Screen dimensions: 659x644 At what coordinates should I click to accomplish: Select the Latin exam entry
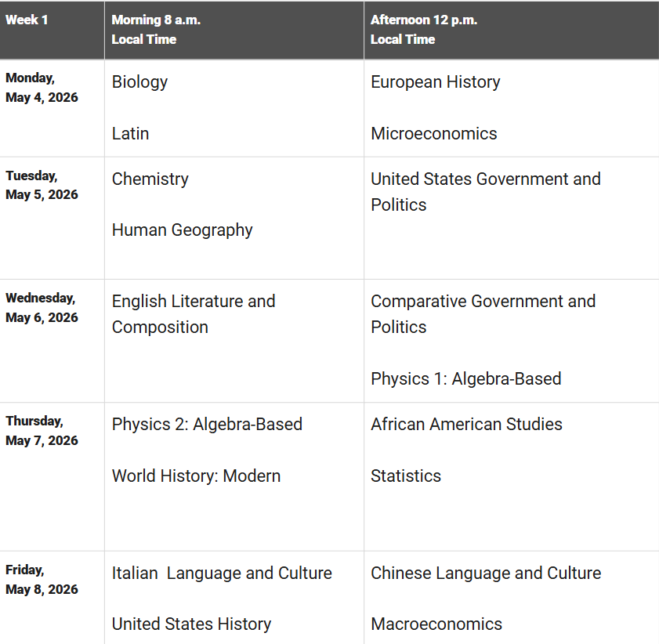[130, 133]
